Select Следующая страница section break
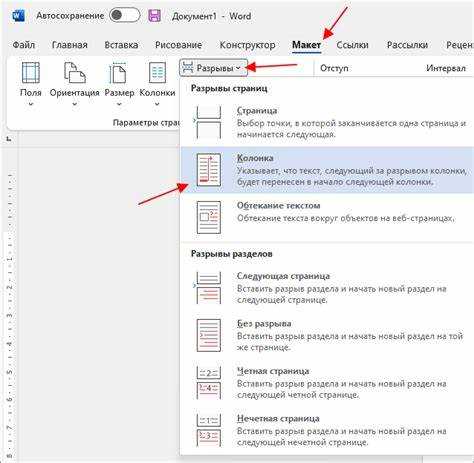The width and height of the screenshot is (474, 463). click(327, 288)
